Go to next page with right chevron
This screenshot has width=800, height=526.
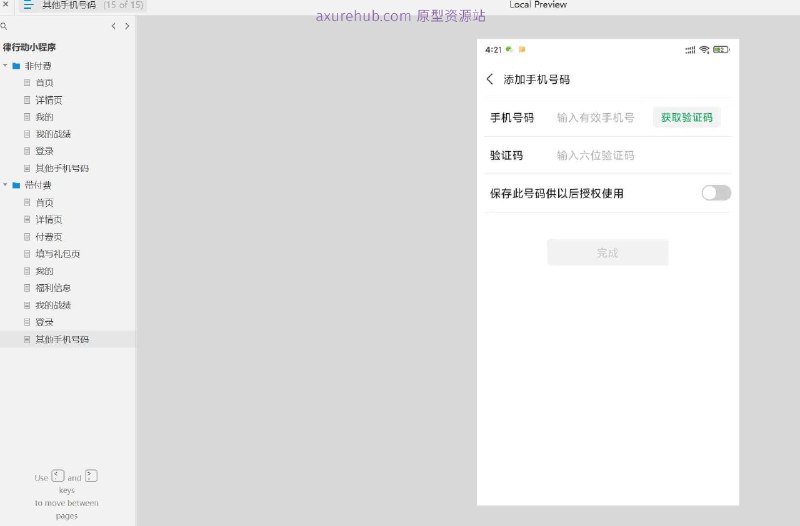(127, 26)
